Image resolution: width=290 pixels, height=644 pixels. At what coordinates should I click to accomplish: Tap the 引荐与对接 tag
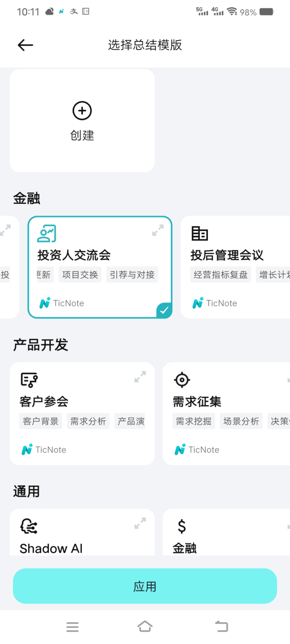pyautogui.click(x=132, y=275)
